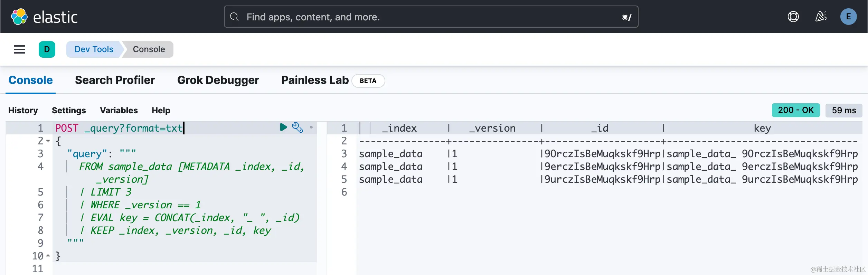
Task: Open the user profile E avatar
Action: click(x=848, y=17)
